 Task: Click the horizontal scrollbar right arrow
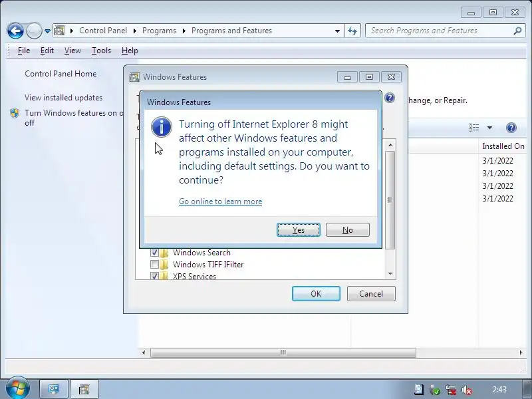(x=521, y=352)
